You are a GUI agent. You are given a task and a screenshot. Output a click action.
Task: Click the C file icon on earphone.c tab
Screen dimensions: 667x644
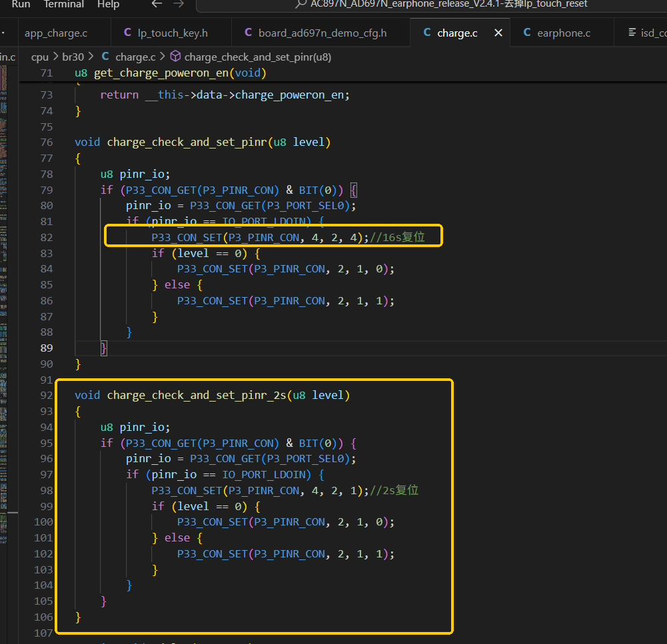coord(527,33)
